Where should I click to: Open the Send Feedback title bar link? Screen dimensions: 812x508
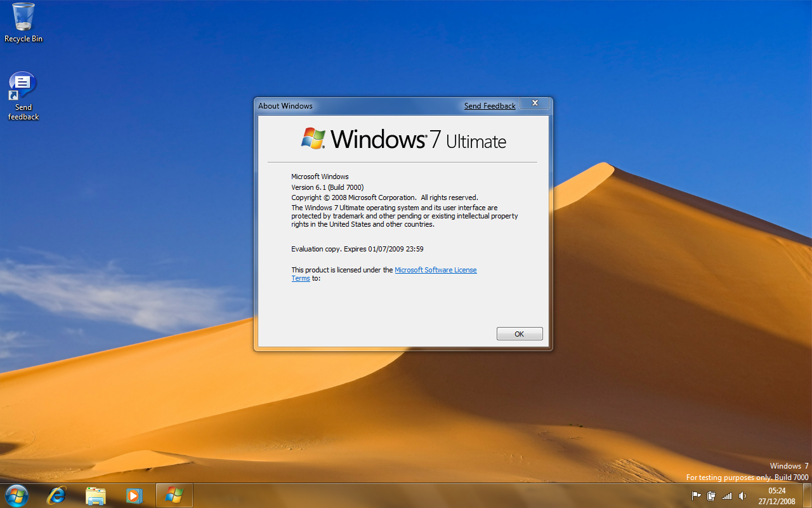490,106
